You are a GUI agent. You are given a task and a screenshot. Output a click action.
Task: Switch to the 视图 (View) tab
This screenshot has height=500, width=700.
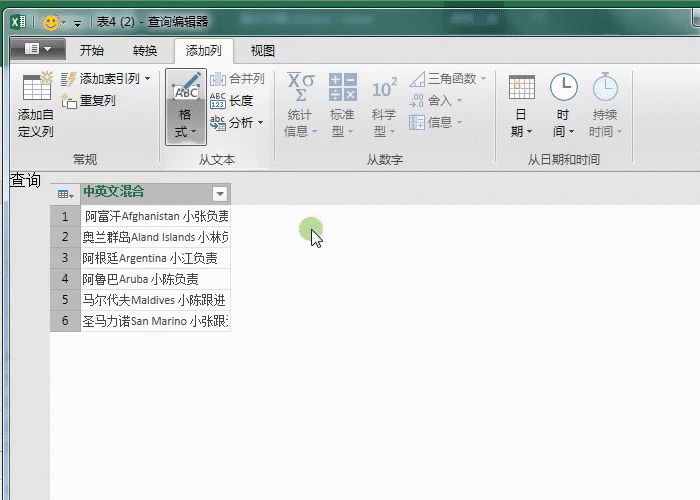[x=263, y=51]
